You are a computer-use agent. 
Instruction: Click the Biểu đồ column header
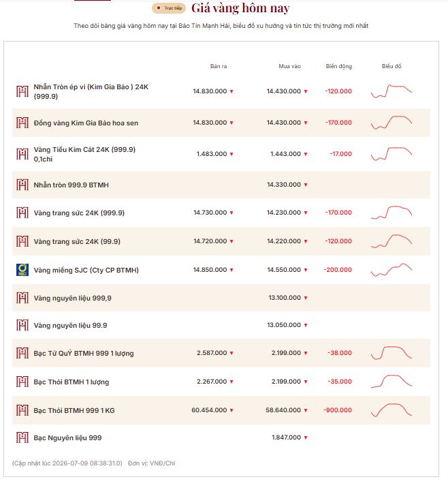pos(391,66)
